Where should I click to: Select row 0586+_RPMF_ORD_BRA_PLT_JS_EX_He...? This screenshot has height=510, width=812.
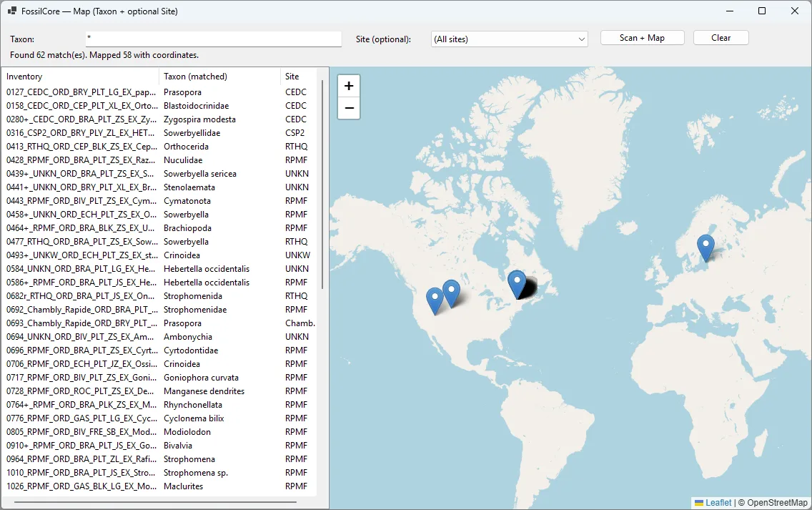pos(159,283)
